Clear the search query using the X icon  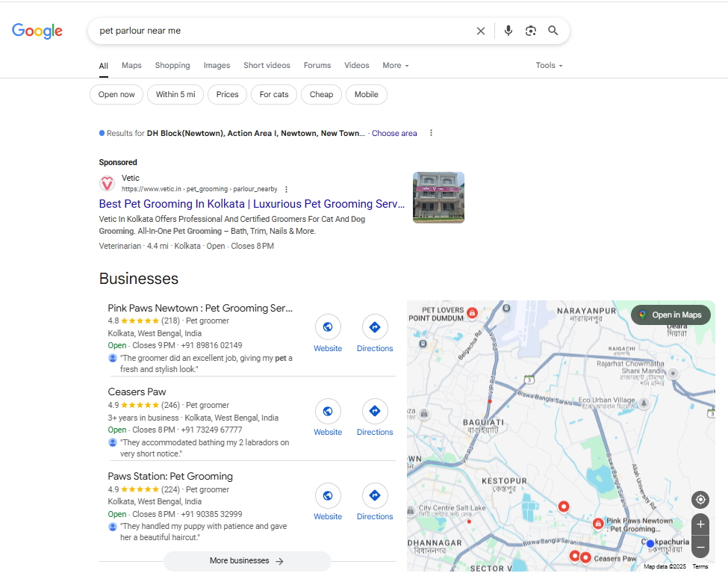pyautogui.click(x=481, y=31)
